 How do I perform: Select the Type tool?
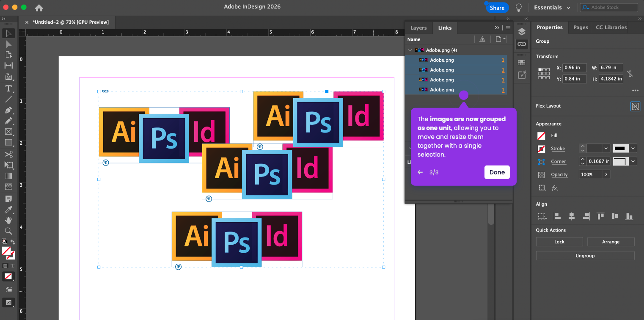click(x=8, y=88)
